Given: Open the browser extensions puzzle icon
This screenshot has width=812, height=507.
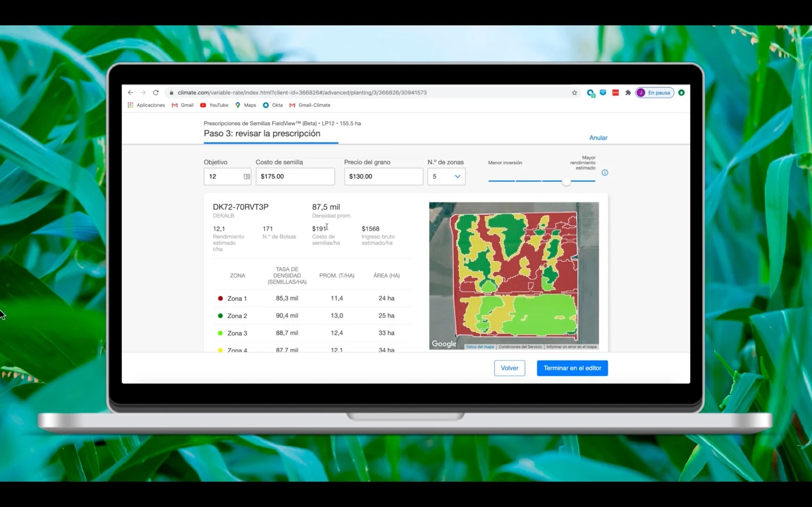Looking at the screenshot, I should pyautogui.click(x=628, y=93).
